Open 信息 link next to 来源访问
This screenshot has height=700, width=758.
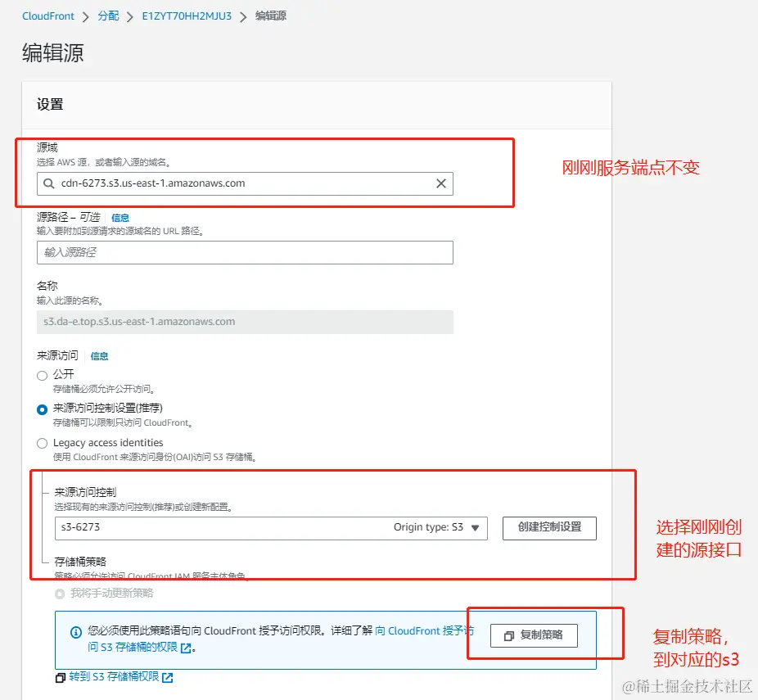pos(99,356)
